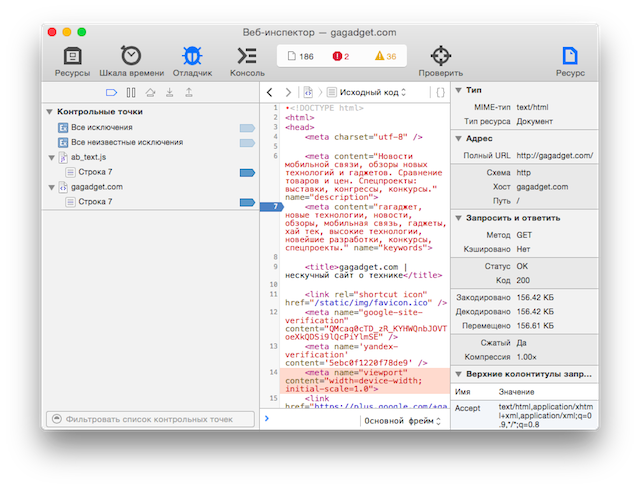The height and width of the screenshot is (489, 640).
Task: Collapse the Адрес section
Action: coord(458,139)
